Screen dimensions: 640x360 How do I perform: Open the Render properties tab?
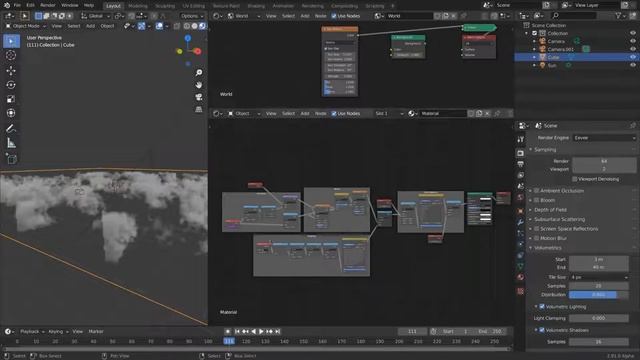click(520, 153)
